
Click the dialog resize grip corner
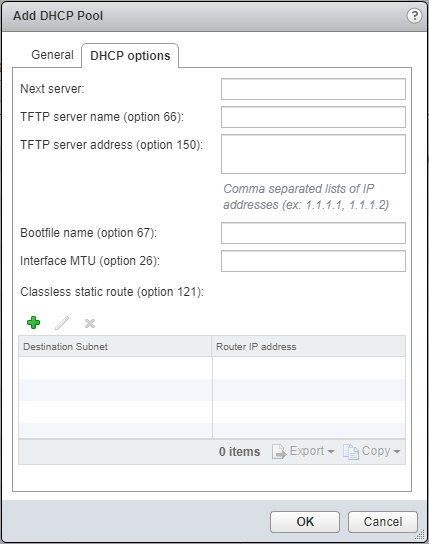420,535
